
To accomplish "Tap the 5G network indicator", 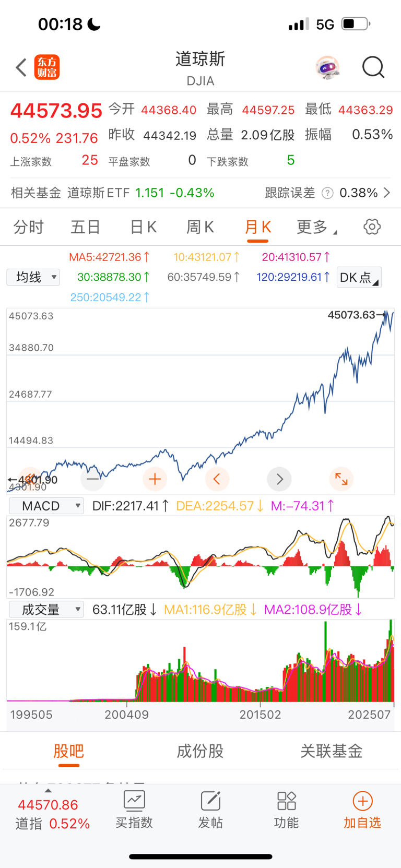I will (325, 25).
